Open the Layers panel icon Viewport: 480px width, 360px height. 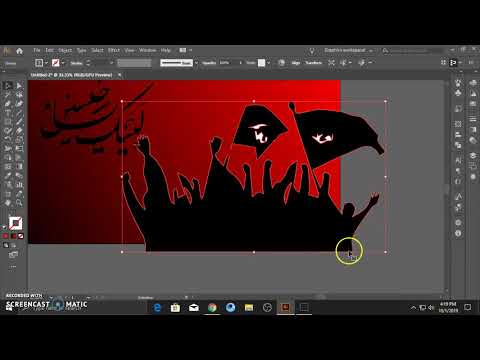coord(473,155)
